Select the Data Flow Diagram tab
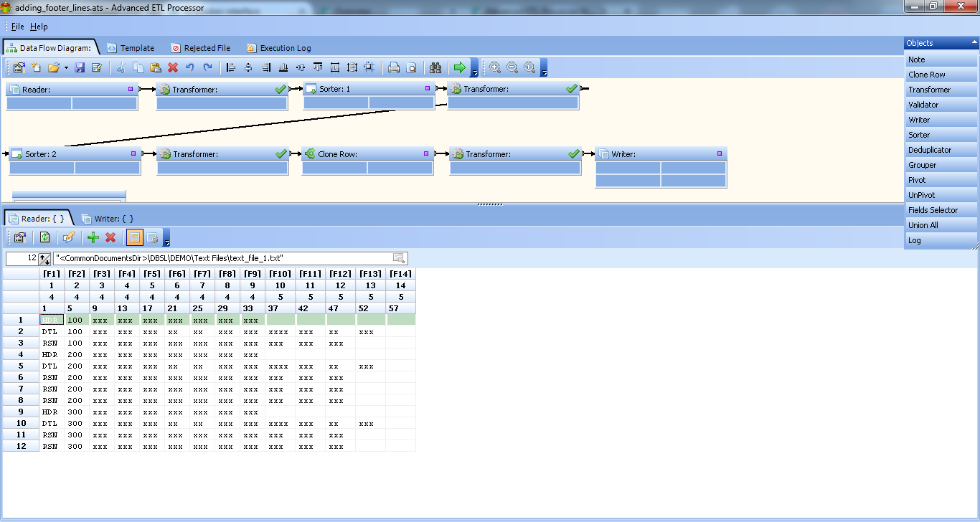980x522 pixels. (x=49, y=48)
